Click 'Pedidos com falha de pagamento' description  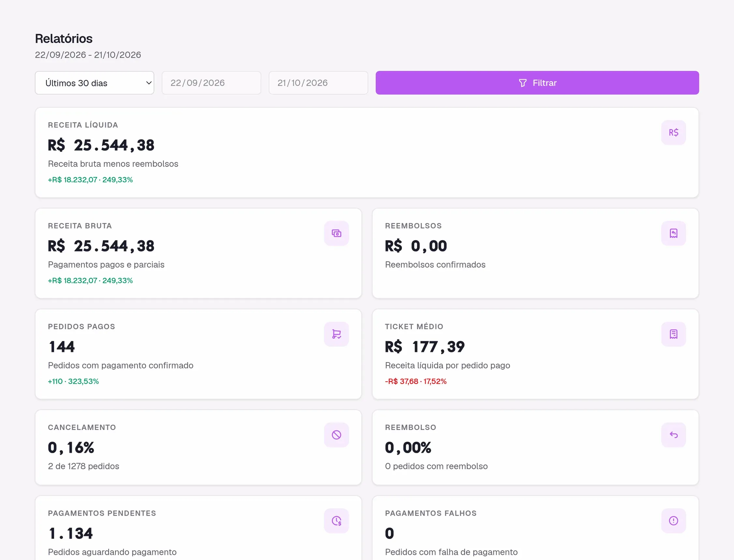tap(451, 552)
